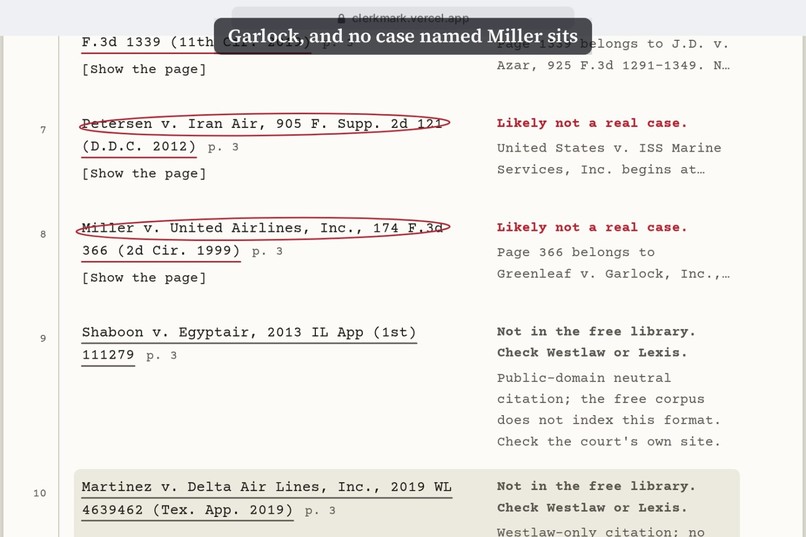
Task: Click row number 9
Action: click(x=43, y=339)
